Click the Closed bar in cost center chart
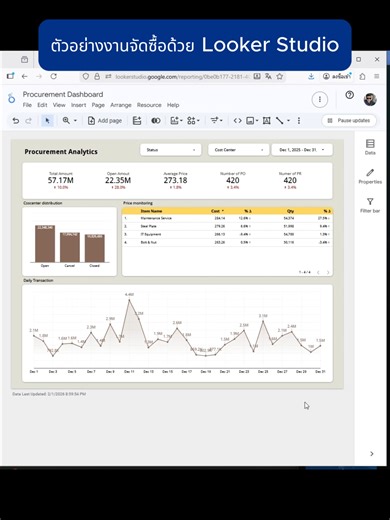This screenshot has height=520, width=390. [x=95, y=248]
